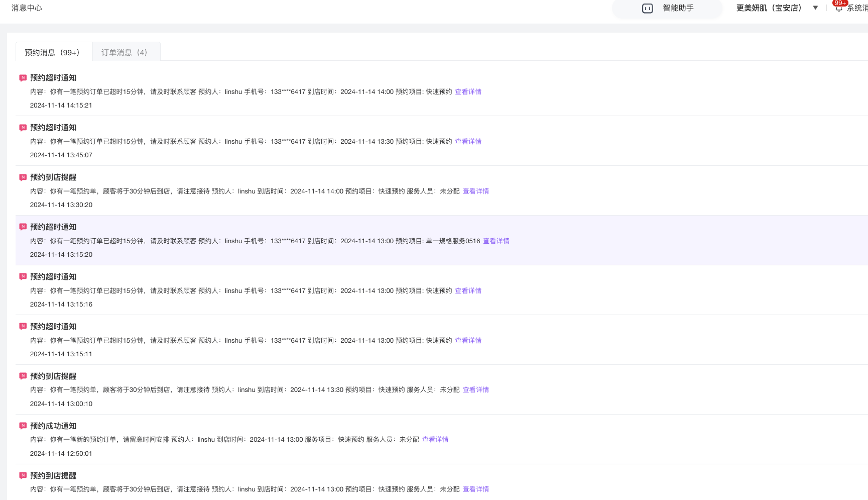Click message icon of 13:45:07 预约超时通知

23,128
